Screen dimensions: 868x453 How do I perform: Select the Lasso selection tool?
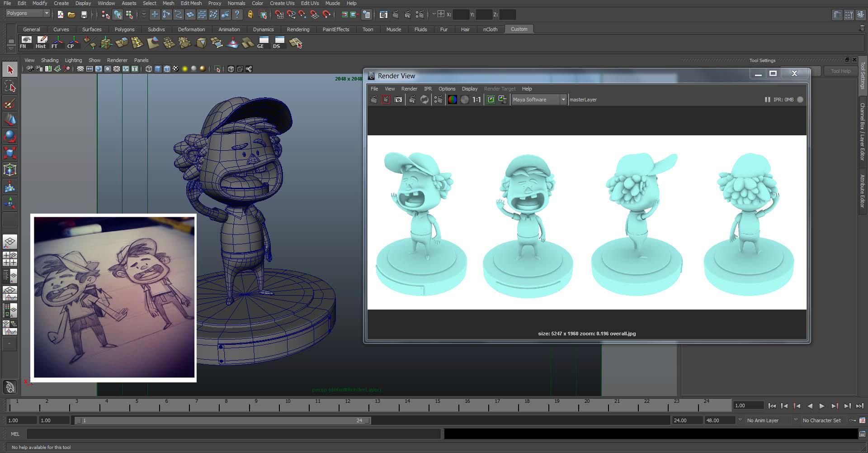coord(10,86)
